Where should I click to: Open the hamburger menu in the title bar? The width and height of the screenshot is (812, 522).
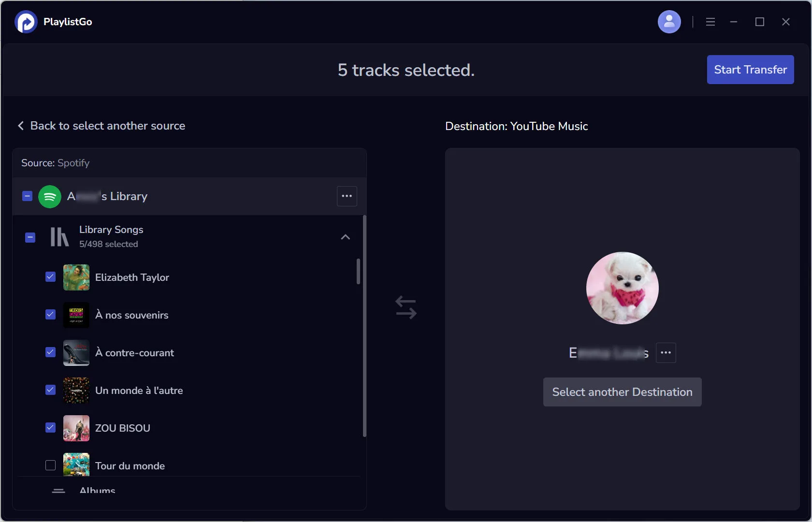click(x=710, y=22)
